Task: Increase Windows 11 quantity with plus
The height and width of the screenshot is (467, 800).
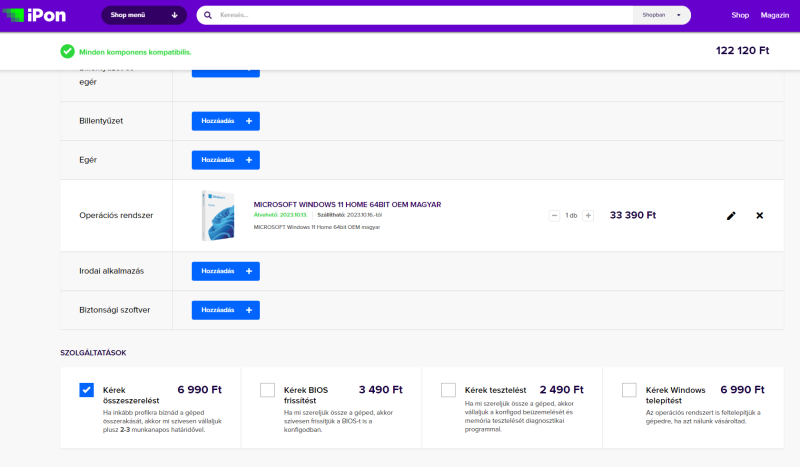Action: (588, 215)
